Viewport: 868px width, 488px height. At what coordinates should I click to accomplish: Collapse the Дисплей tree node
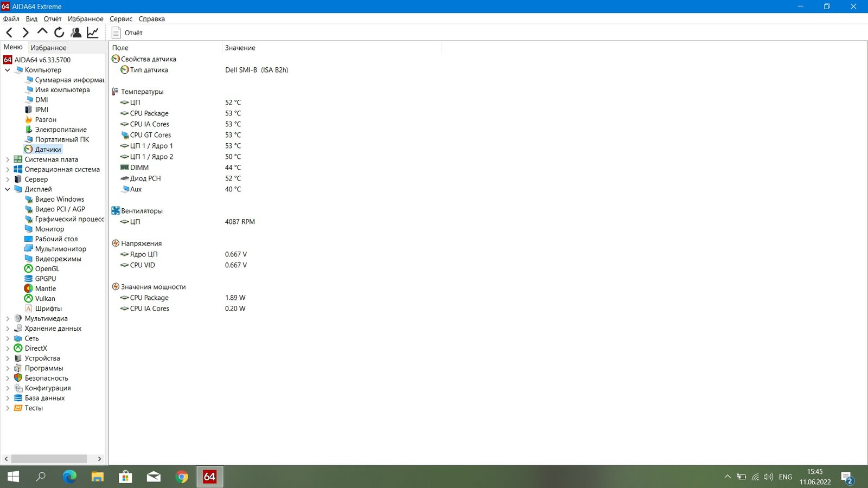[x=8, y=189]
